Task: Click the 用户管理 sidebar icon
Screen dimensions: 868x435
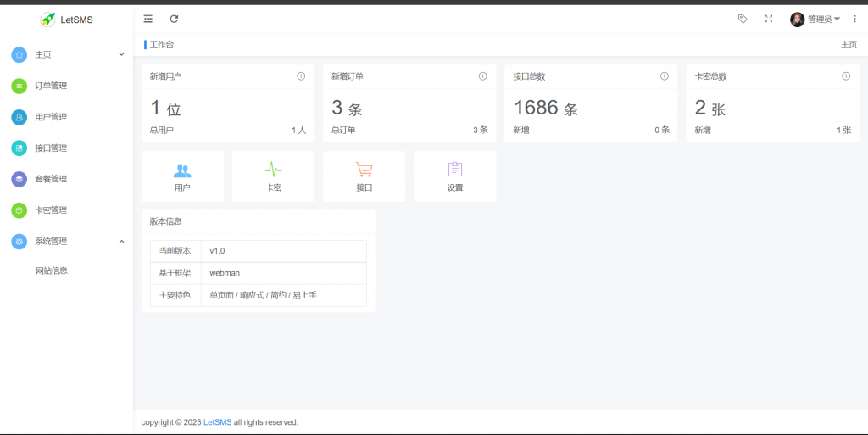Action: (x=19, y=117)
